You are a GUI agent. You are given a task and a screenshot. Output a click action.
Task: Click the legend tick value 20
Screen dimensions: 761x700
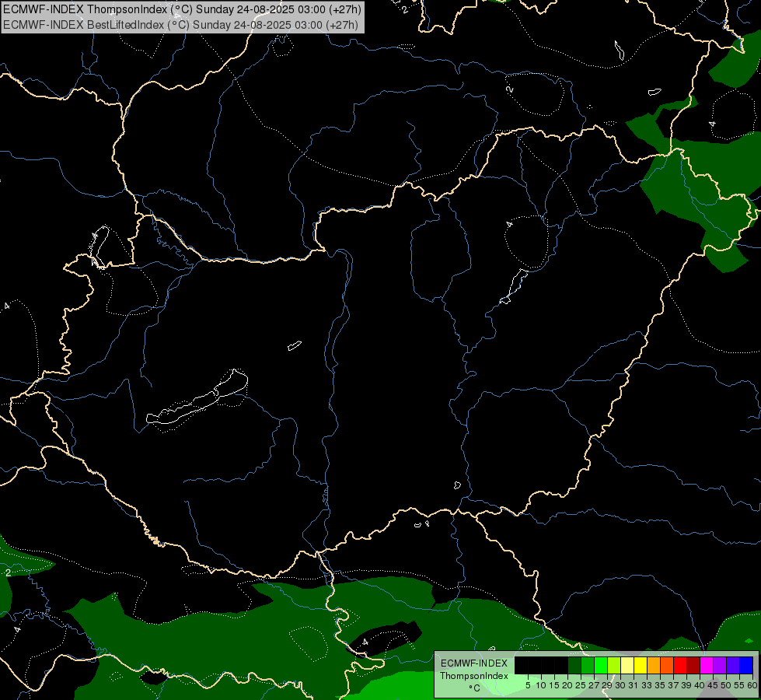tap(567, 685)
